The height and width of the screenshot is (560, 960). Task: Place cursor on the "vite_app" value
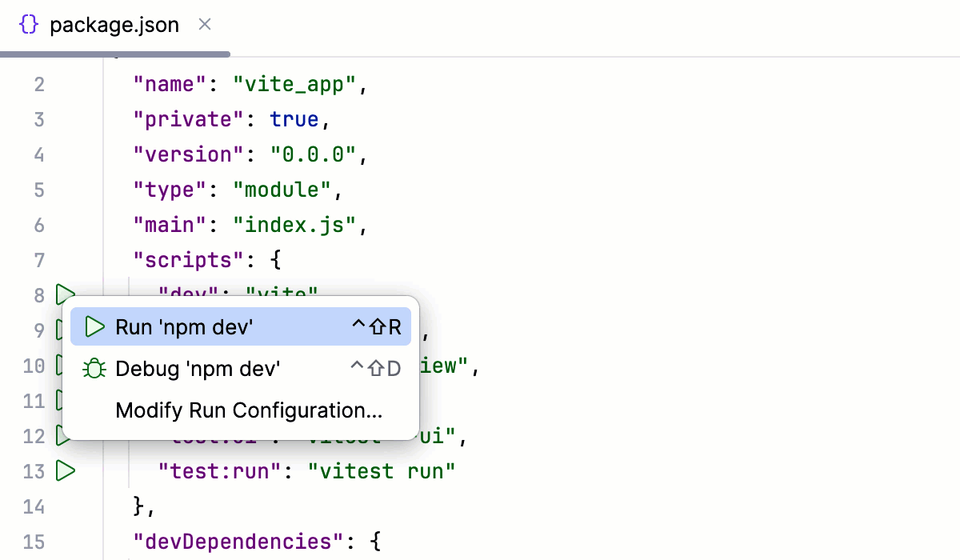(x=296, y=83)
